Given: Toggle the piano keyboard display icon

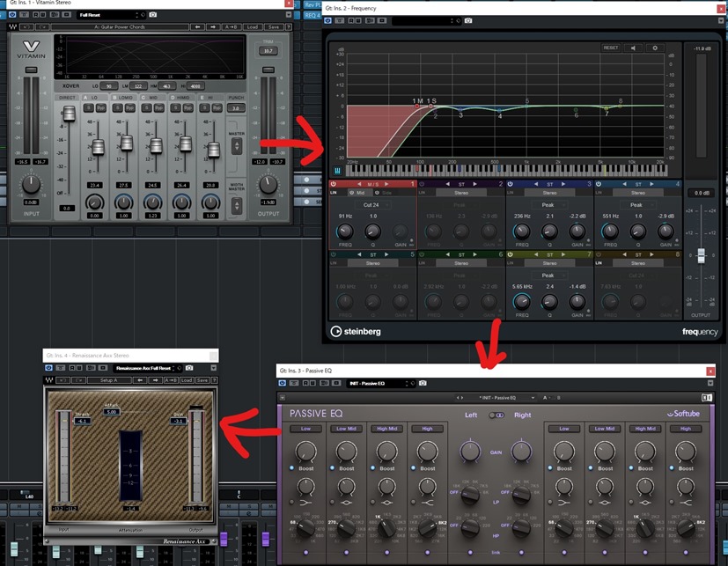Looking at the screenshot, I should (337, 172).
